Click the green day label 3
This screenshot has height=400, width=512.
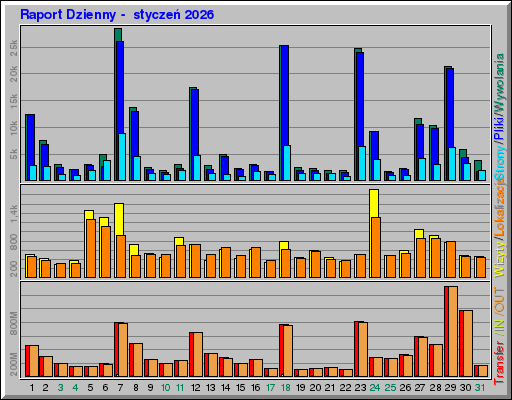60,388
